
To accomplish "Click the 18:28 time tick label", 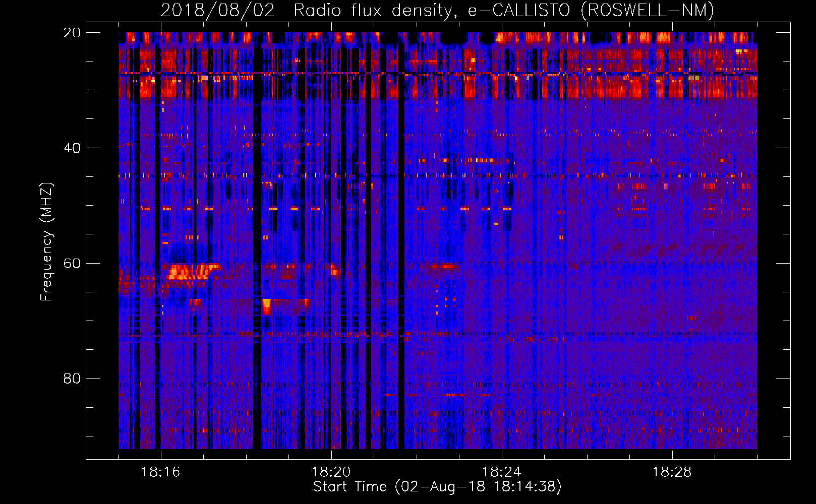I will pos(672,472).
